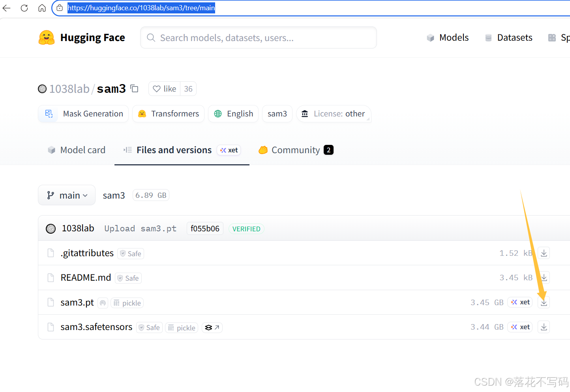Download the .gitattributes file
This screenshot has height=392, width=570.
(544, 253)
